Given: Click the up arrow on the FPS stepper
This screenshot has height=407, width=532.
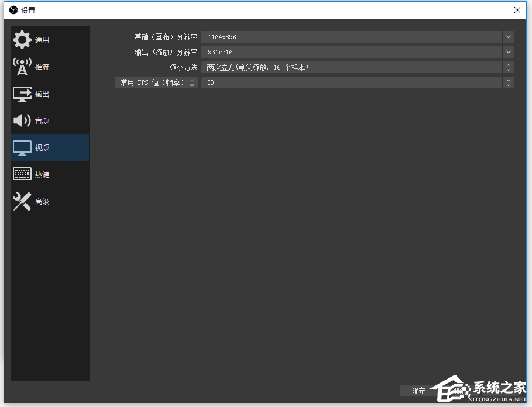Looking at the screenshot, I should 509,80.
